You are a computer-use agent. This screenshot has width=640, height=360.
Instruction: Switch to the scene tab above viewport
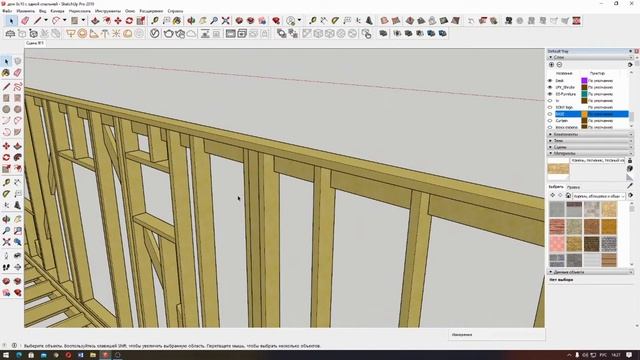[x=35, y=43]
